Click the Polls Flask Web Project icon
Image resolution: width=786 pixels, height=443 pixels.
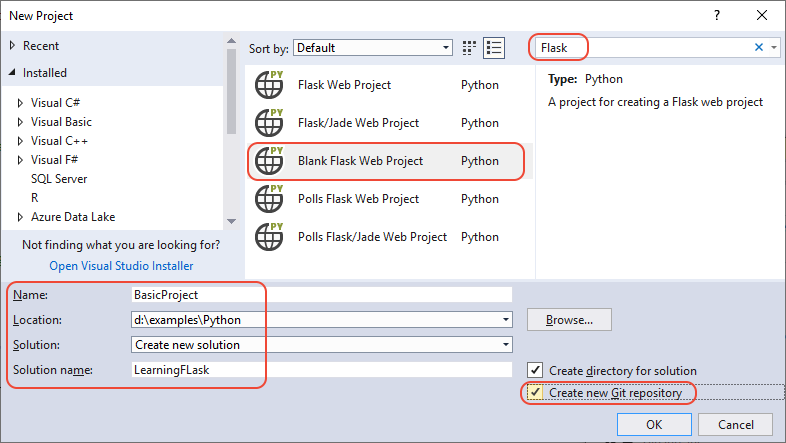pos(270,199)
